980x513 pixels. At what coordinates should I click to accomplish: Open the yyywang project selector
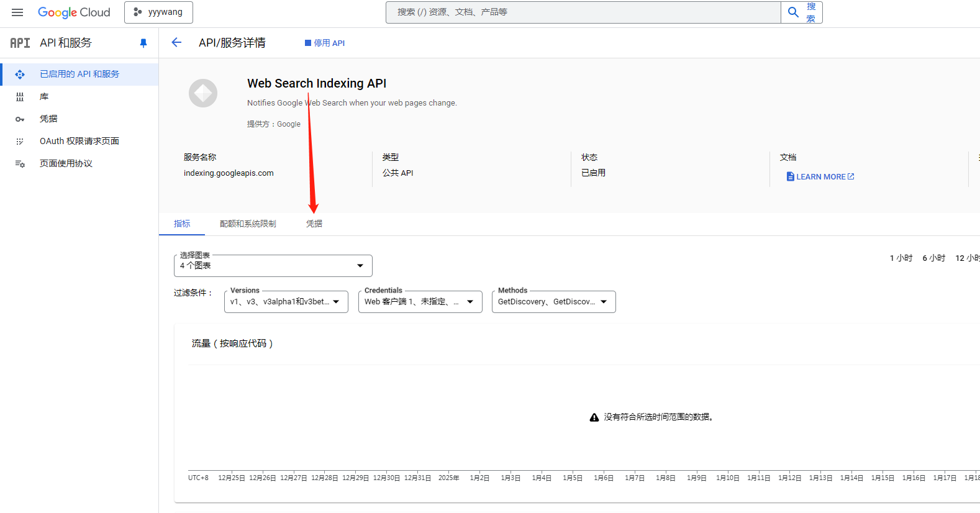pyautogui.click(x=158, y=12)
